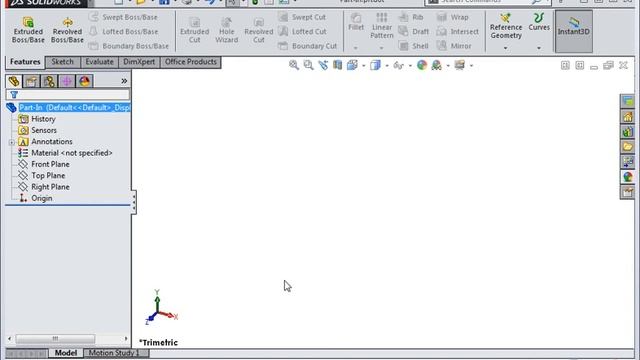Switch to the Sketch tab
Screen dimensions: 640x360
pos(62,62)
